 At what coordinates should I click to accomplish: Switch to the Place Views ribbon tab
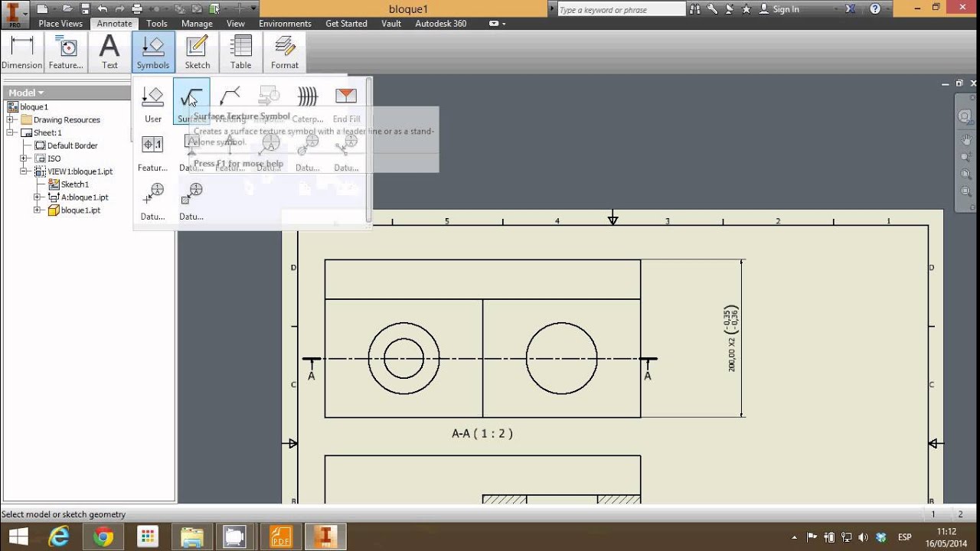tap(60, 24)
